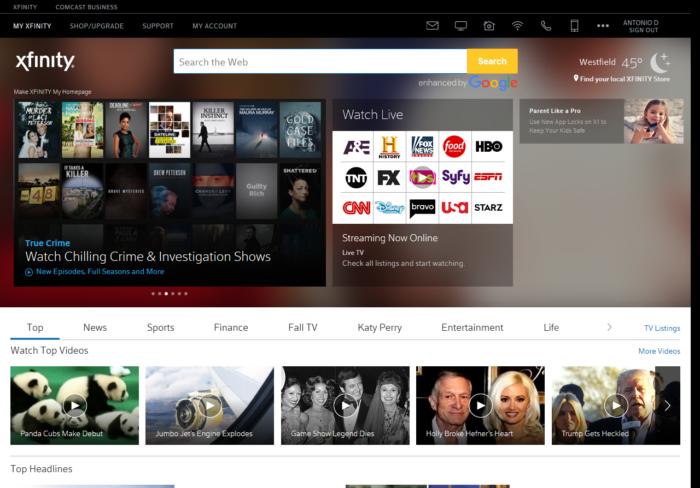700x488 pixels.
Task: Open the email envelope icon
Action: point(432,26)
